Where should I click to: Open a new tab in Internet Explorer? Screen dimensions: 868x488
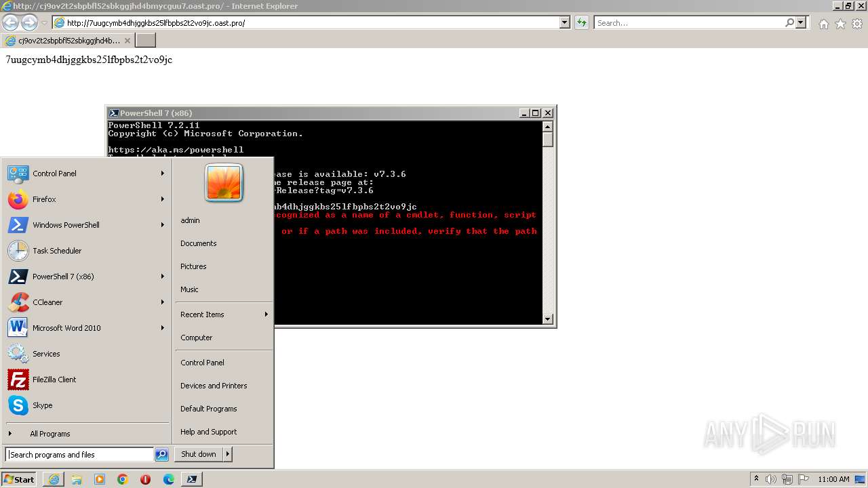[x=146, y=41]
